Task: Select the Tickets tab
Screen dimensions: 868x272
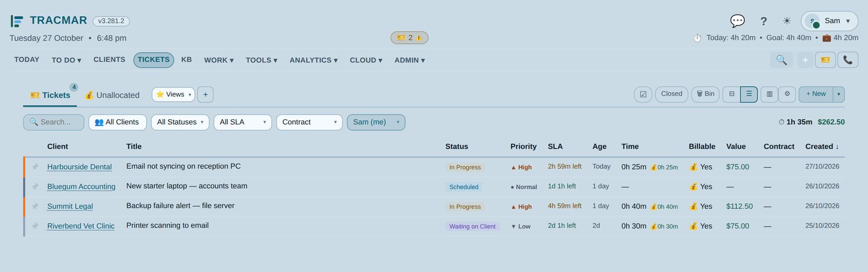Action: click(x=50, y=95)
